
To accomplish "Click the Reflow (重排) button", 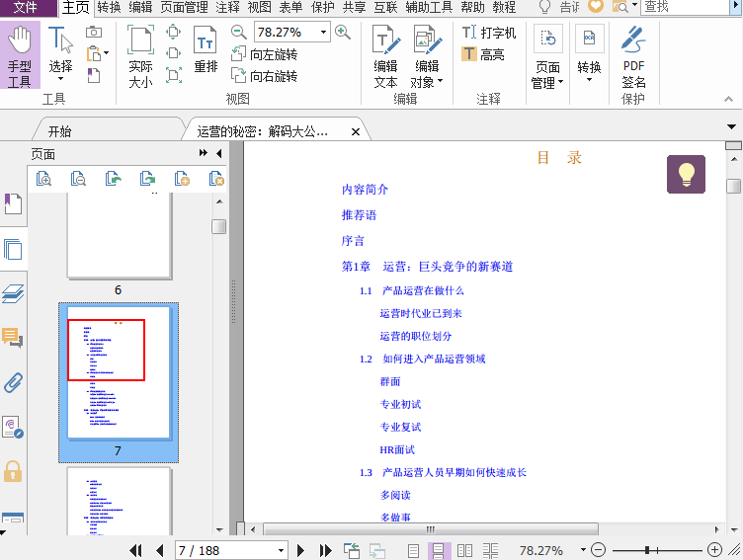I will click(206, 49).
